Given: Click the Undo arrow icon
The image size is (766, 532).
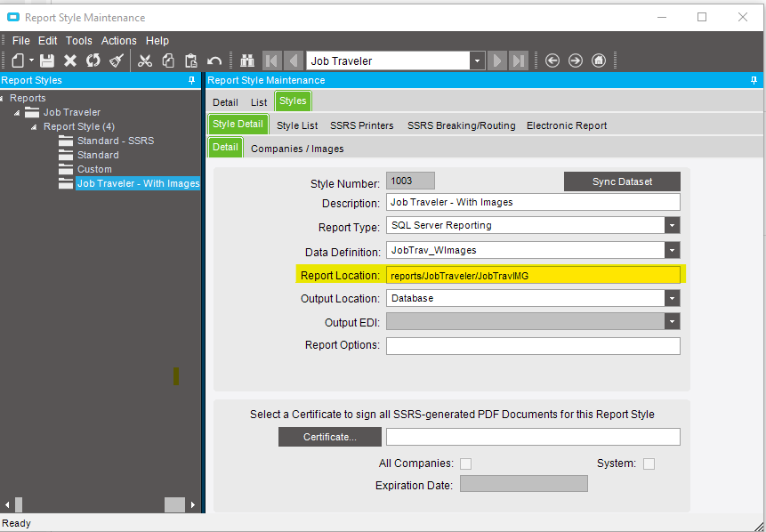Looking at the screenshot, I should [x=214, y=60].
